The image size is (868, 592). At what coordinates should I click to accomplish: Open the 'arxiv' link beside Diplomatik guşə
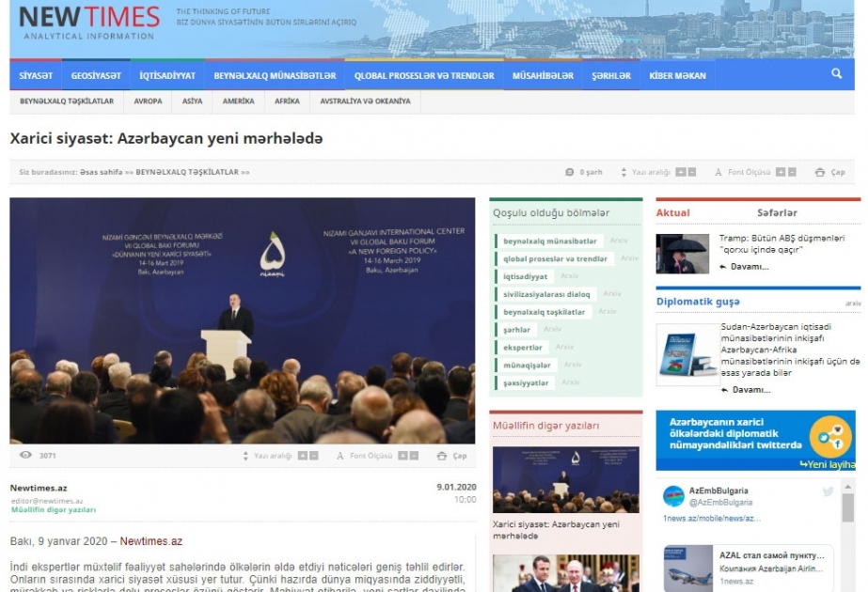[x=853, y=304]
